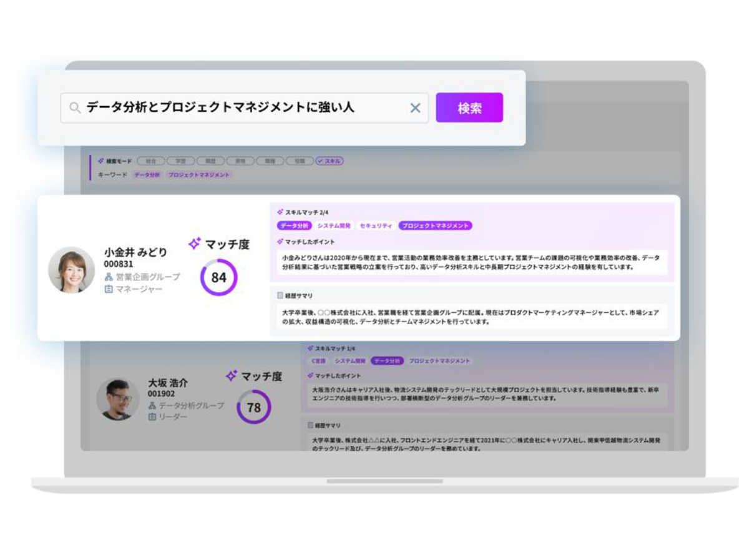Viewport: 747px width, 560px height.
Task: Select the システム開発 skill tag in 大坂's card
Action: point(350,361)
